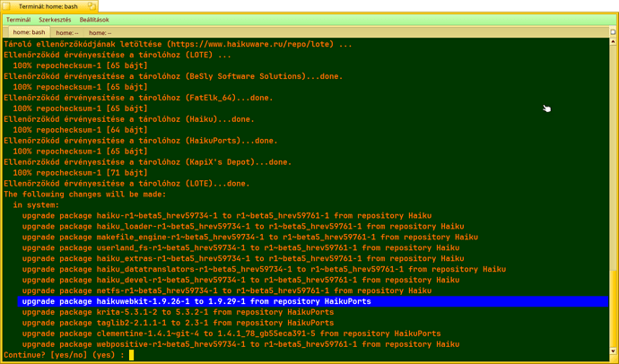This screenshot has width=619, height=364.
Task: Click the 'The following changes will be made:' line
Action: 85,195
